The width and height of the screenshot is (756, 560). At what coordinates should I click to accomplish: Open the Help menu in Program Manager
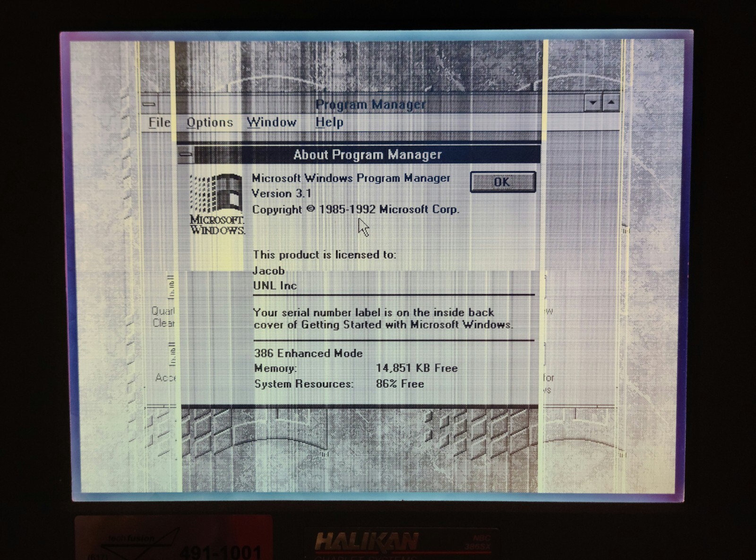pos(329,122)
